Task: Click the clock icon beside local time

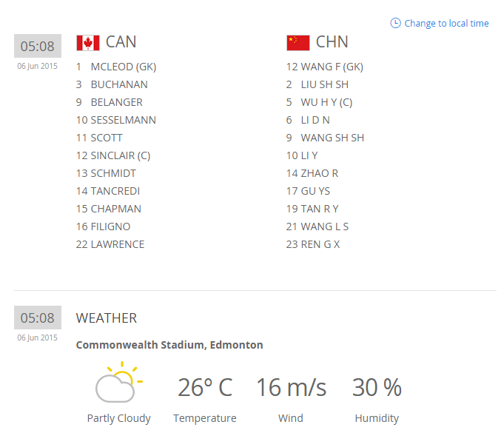Action: coord(395,23)
